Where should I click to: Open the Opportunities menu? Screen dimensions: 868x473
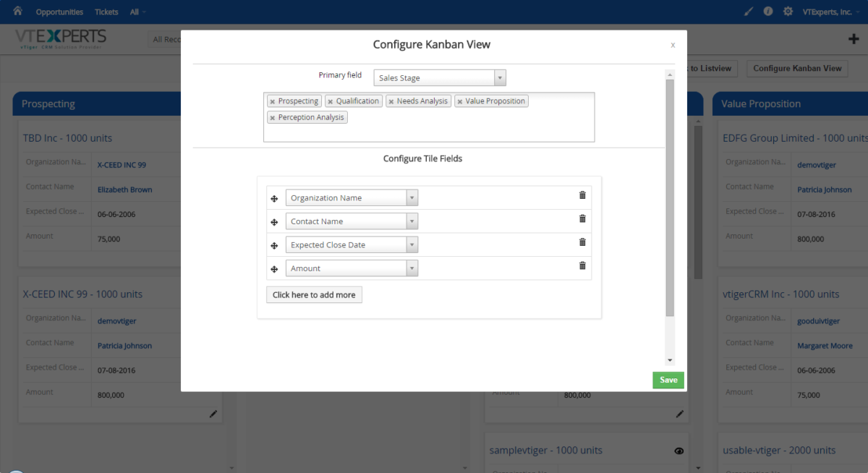click(59, 11)
